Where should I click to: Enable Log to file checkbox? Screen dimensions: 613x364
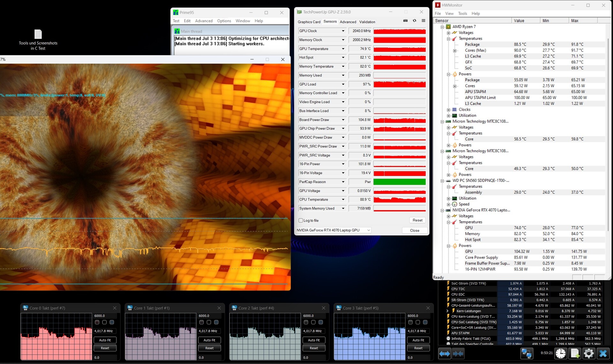click(x=300, y=220)
